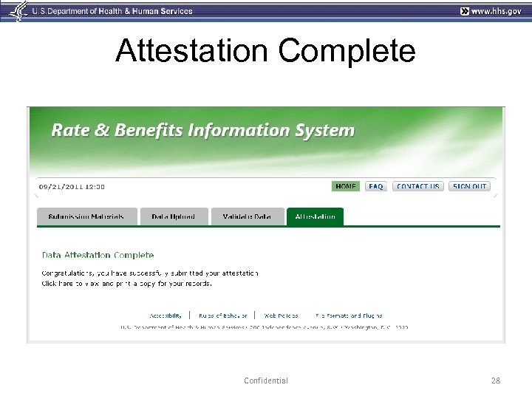Click the slide page number 28
This screenshot has width=532, height=399.
(496, 381)
